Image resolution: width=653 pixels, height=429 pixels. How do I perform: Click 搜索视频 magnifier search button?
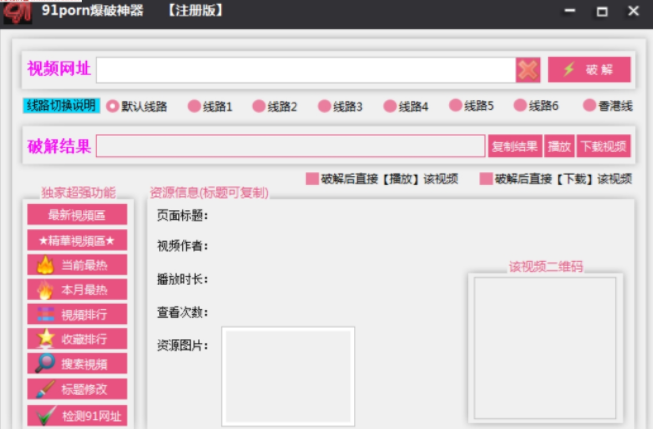77,364
